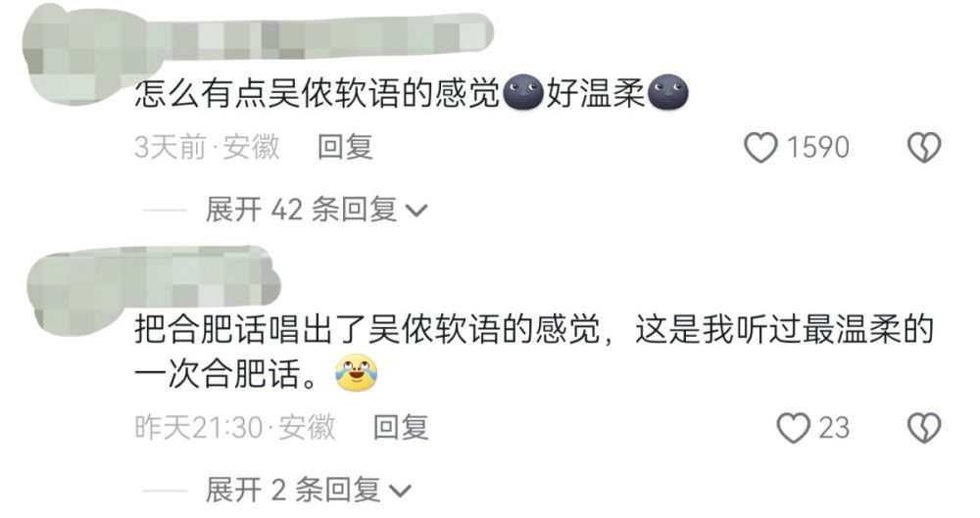Select the comment text 怎么有点吴侬软语的感觉
The image size is (980, 518).
[318, 93]
